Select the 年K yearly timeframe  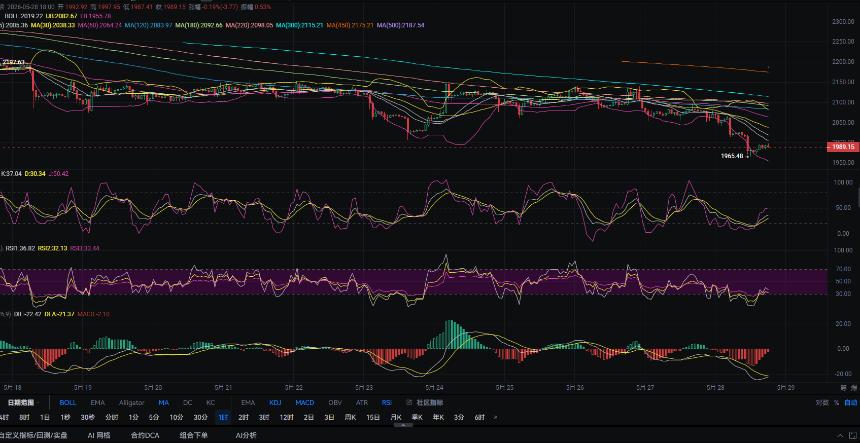click(x=439, y=417)
